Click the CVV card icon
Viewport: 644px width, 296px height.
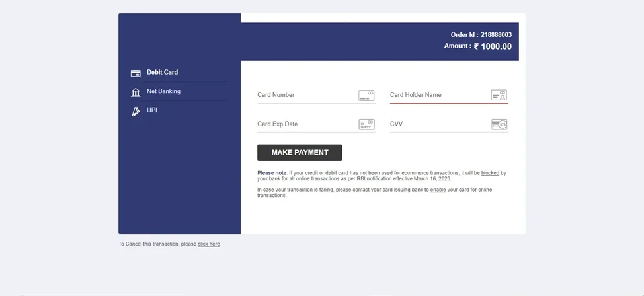[499, 124]
